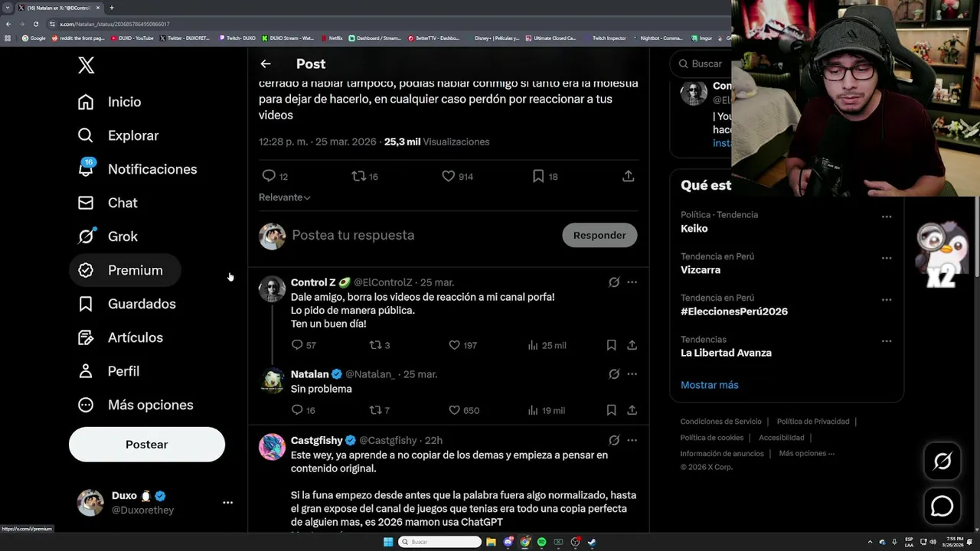Open Chat in the sidebar
The height and width of the screenshot is (551, 980).
(107, 203)
